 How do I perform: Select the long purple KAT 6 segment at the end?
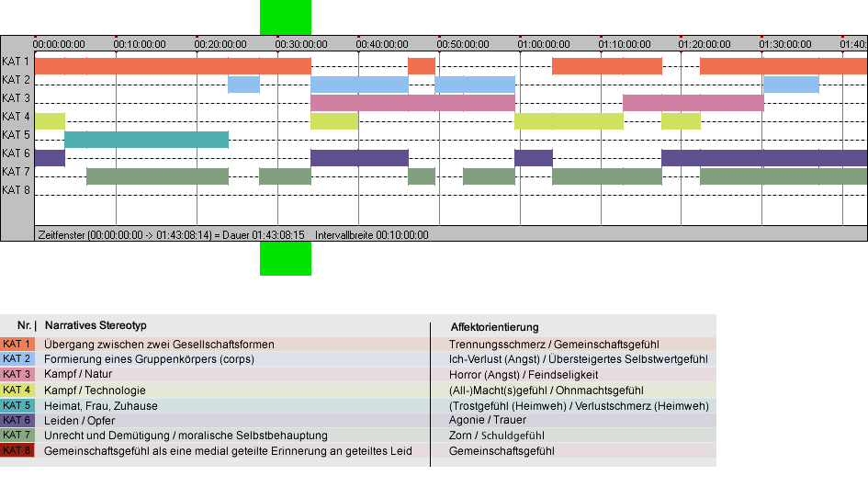pyautogui.click(x=764, y=158)
